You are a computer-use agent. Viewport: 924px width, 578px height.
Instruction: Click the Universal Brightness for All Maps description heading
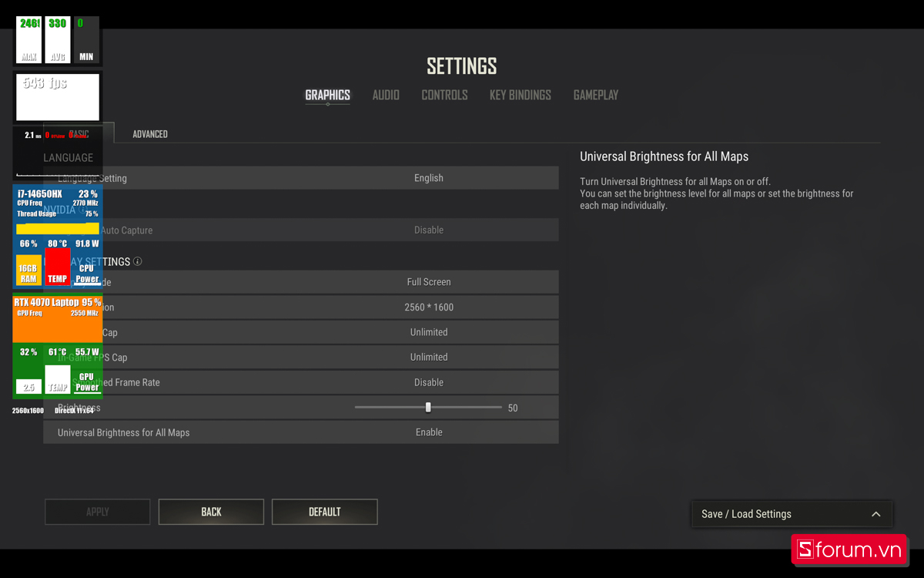[664, 156]
